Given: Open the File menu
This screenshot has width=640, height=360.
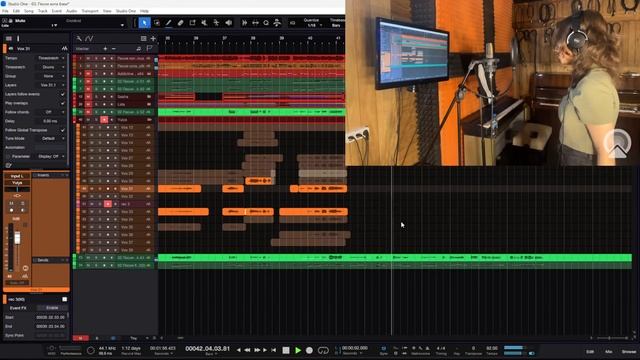Looking at the screenshot, I should pyautogui.click(x=5, y=11).
